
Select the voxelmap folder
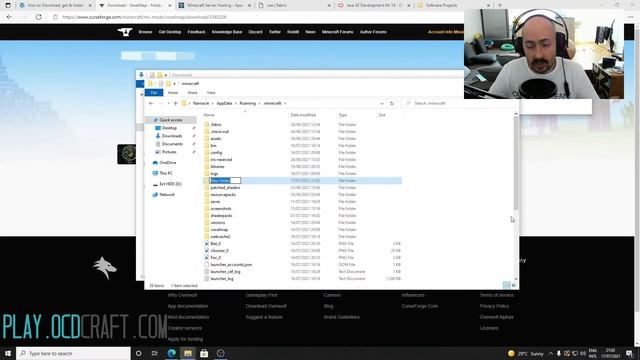point(219,230)
